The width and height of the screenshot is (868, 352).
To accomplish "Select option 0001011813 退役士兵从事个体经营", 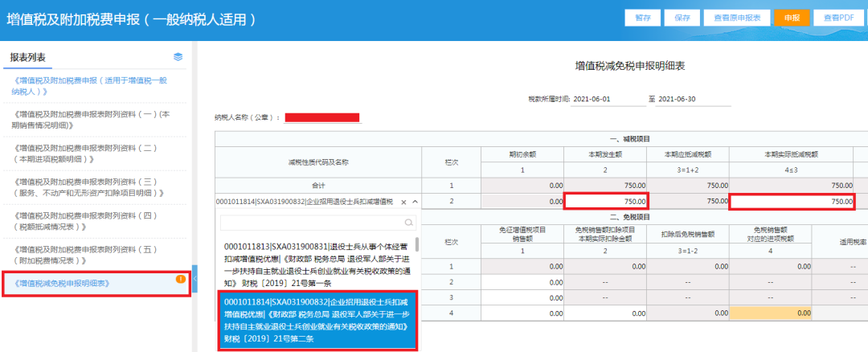I will coord(317,264).
